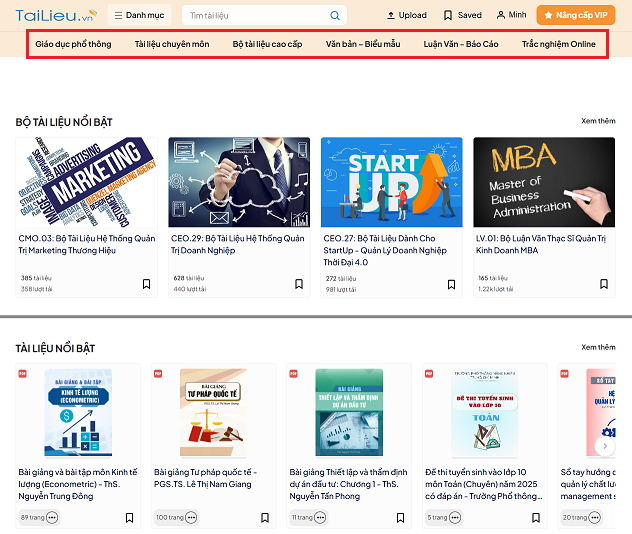Open Bài giảng Thiết lập và thẩm định title
Viewport: 632px width, 534px height.
coord(349,484)
